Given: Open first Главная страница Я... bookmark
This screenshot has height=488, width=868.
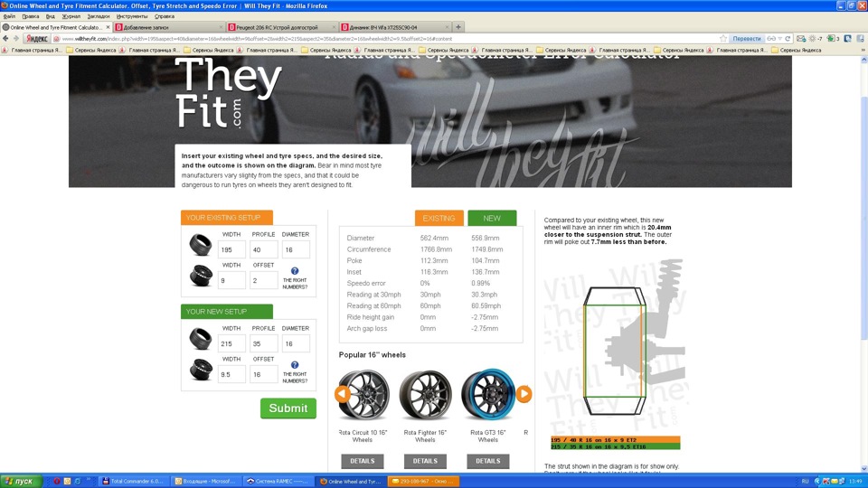Looking at the screenshot, I should pos(33,50).
